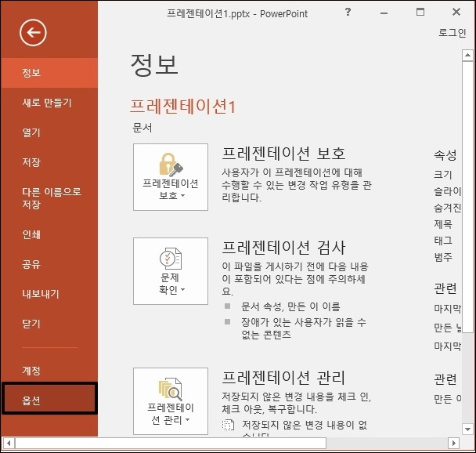Click the horizontal scrollbar right arrow
Viewport: 476px width, 453px height.
click(454, 443)
